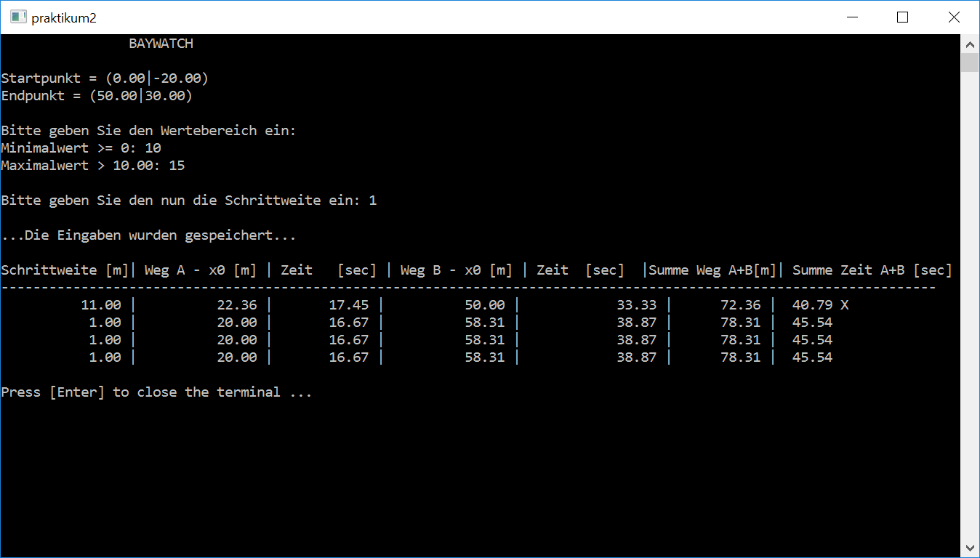Viewport: 980px width, 558px height.
Task: Select the Startpunkt = (0.00|-20.00) line
Action: [x=105, y=78]
